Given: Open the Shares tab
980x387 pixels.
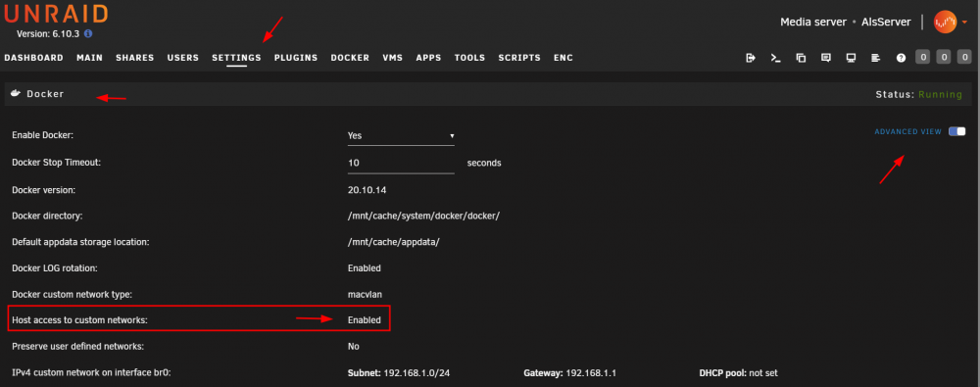Looking at the screenshot, I should (134, 58).
